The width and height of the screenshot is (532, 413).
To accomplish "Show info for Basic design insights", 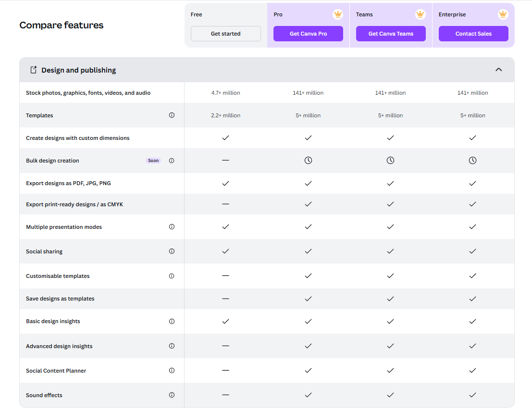I will pyautogui.click(x=172, y=321).
